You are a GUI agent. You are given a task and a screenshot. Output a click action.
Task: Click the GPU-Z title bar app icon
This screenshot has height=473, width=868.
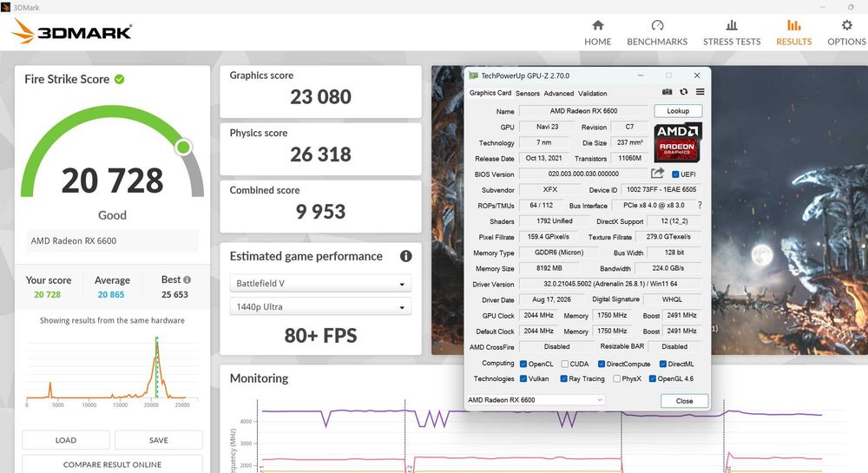pyautogui.click(x=473, y=76)
